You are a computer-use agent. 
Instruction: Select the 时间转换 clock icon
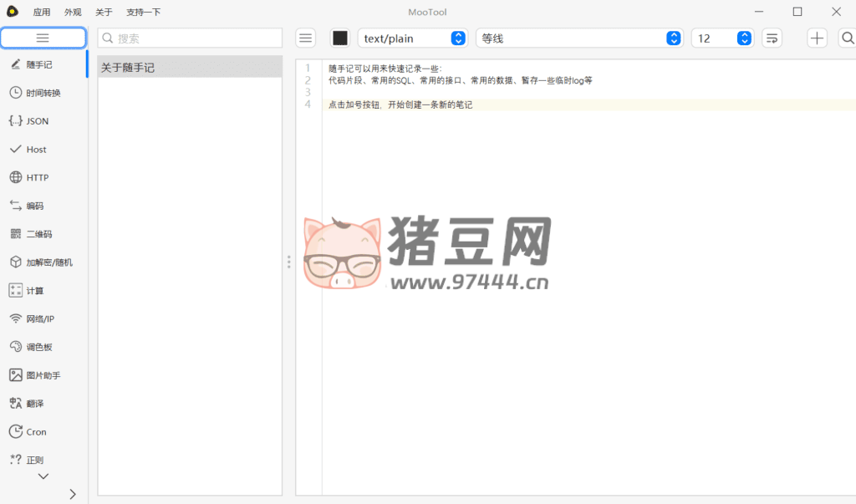tap(16, 93)
